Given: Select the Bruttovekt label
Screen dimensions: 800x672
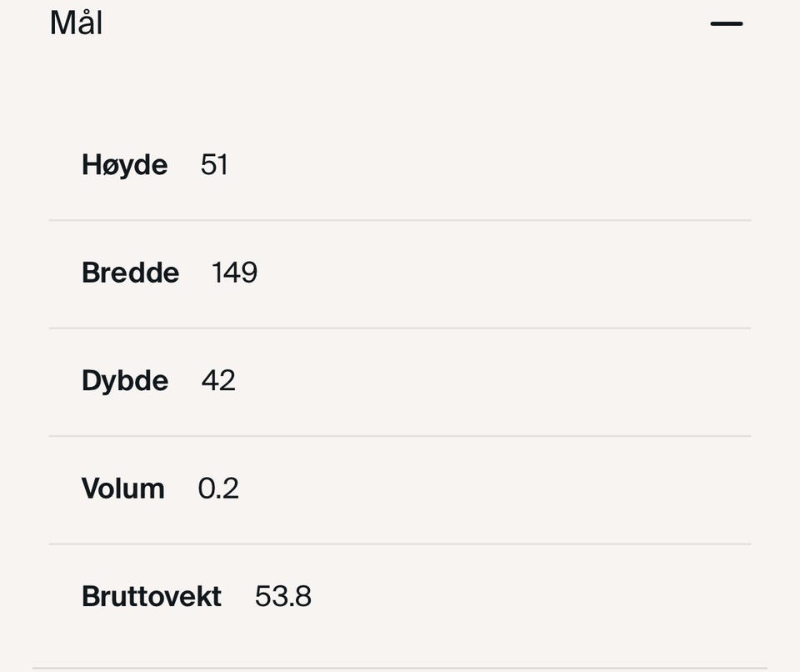Looking at the screenshot, I should pyautogui.click(x=152, y=596).
